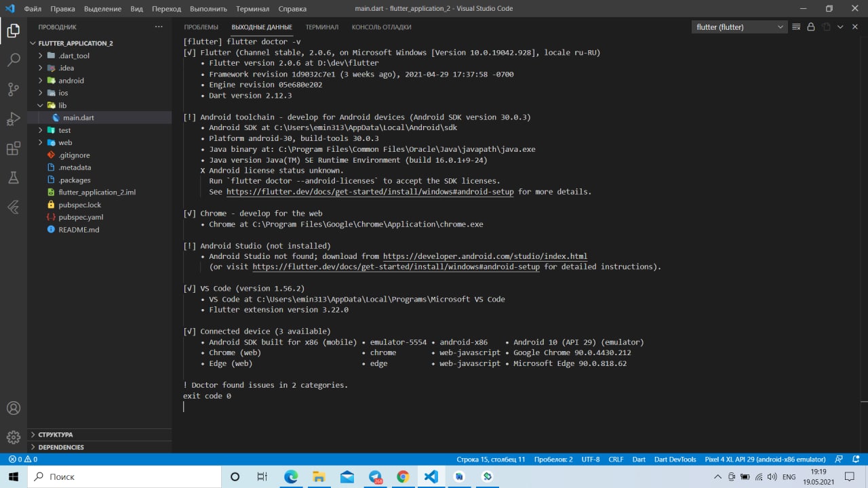Open Task View on taskbar
Viewport: 868px width, 488px height.
pos(262,476)
